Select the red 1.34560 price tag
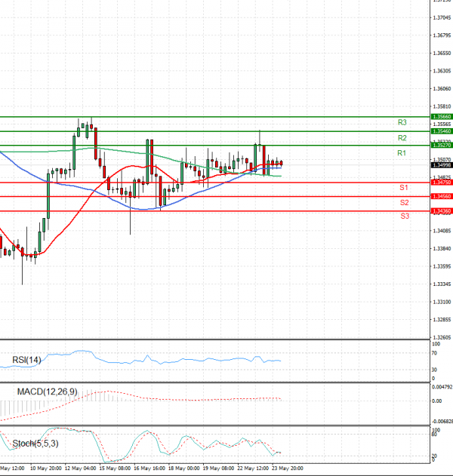 point(442,196)
